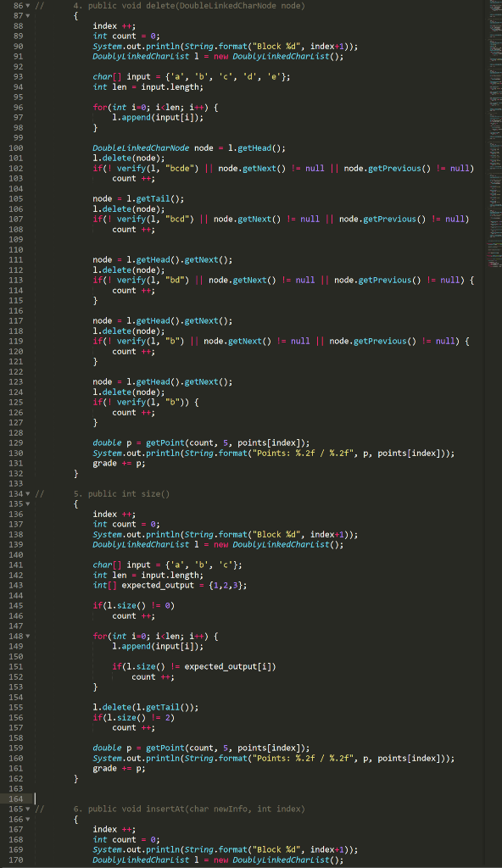Click line number 117 in the gutter
502x868 pixels.
coord(16,320)
